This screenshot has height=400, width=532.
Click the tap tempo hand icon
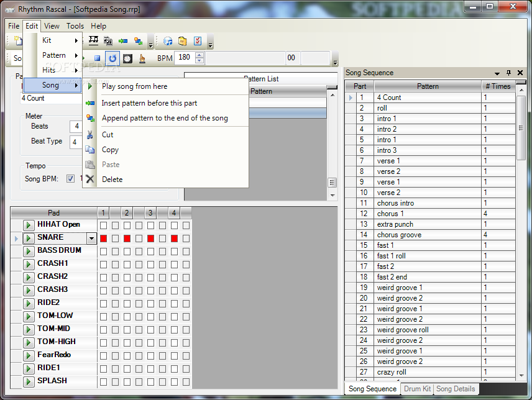point(142,58)
